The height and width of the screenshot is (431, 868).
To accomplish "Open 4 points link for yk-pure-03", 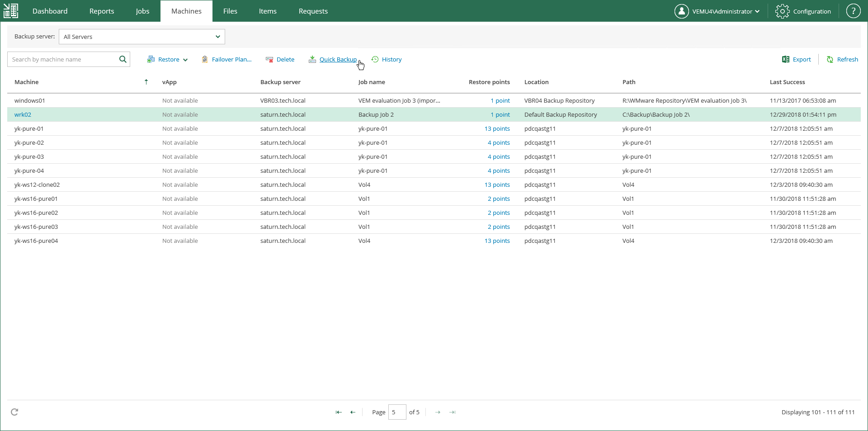I will point(499,156).
